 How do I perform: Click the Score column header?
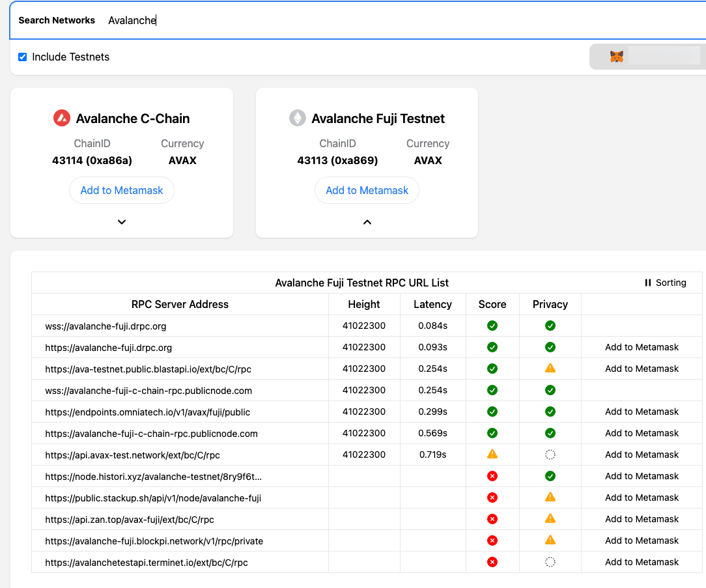[492, 304]
